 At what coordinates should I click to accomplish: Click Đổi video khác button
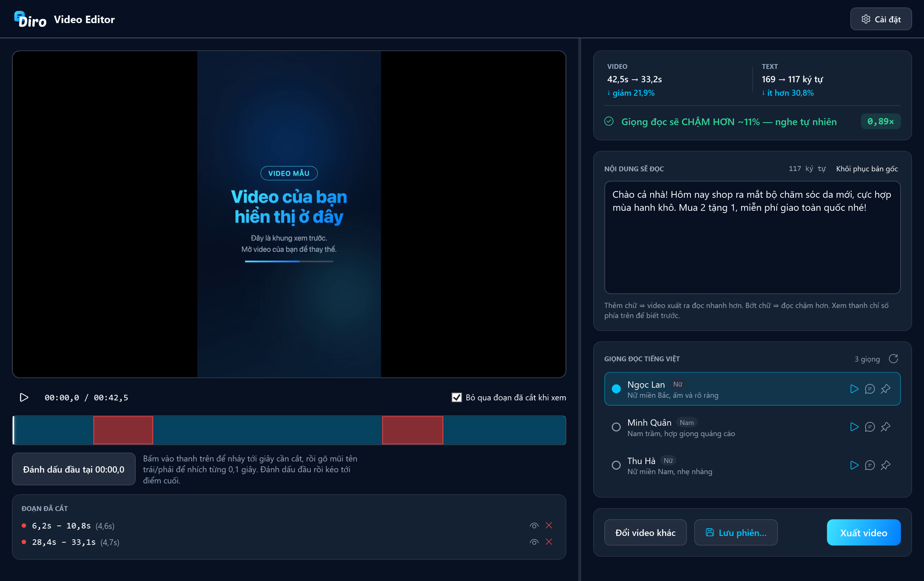[645, 532]
